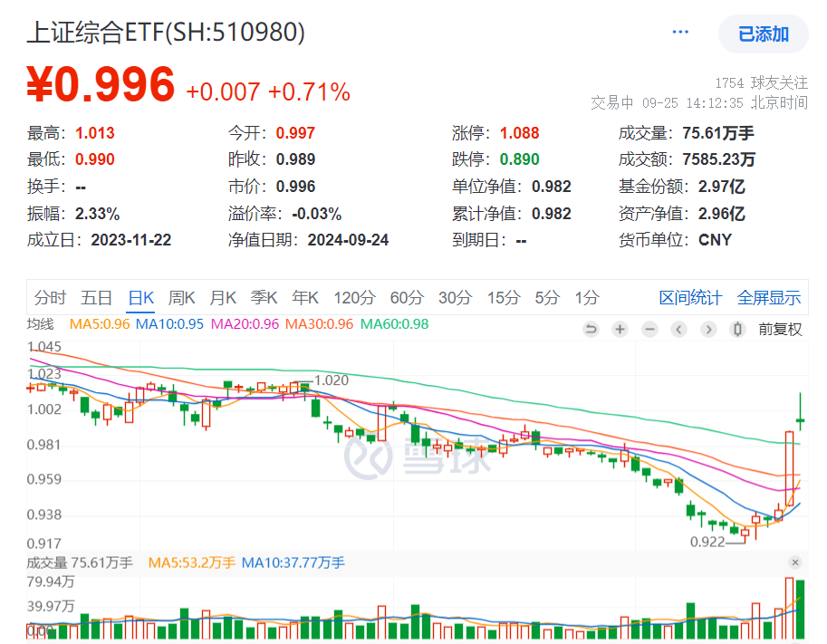The image size is (827, 644).
Task: Click the 成立日 date 2023-11-22
Action: click(x=130, y=241)
